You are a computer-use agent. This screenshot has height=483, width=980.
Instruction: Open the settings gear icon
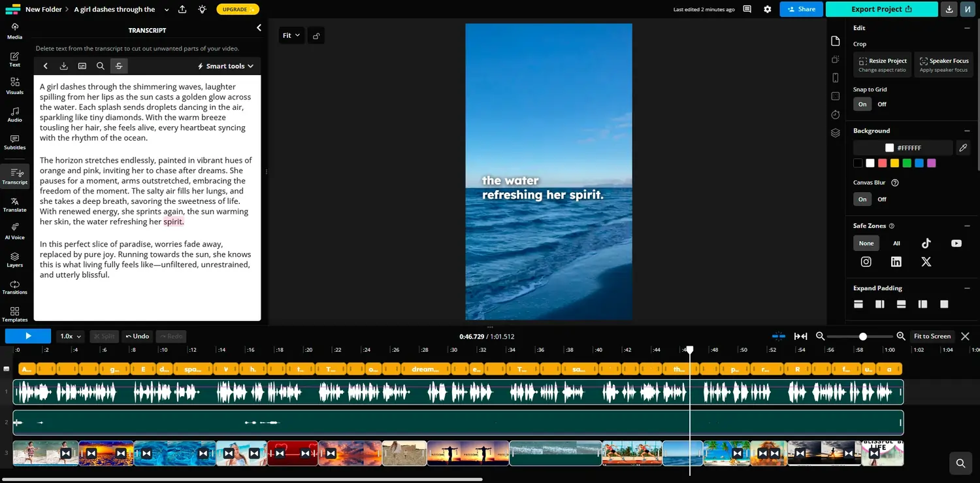pos(767,9)
